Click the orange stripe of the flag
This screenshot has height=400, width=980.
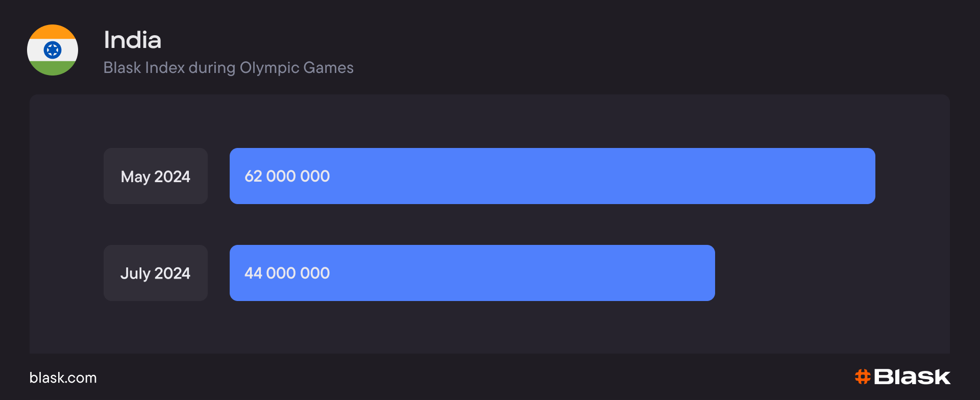[x=53, y=32]
